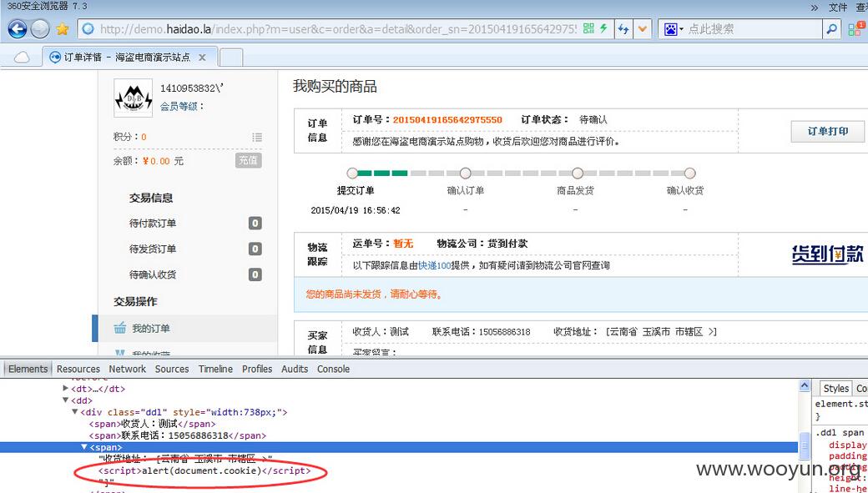Click the browser forward arrow

[40, 28]
